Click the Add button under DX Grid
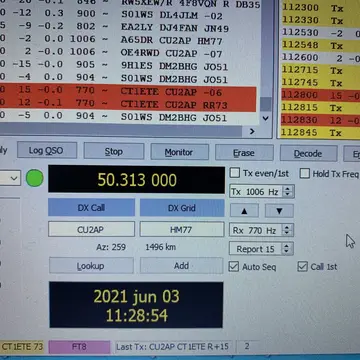Screen dimensions: 360x360 click(x=181, y=266)
